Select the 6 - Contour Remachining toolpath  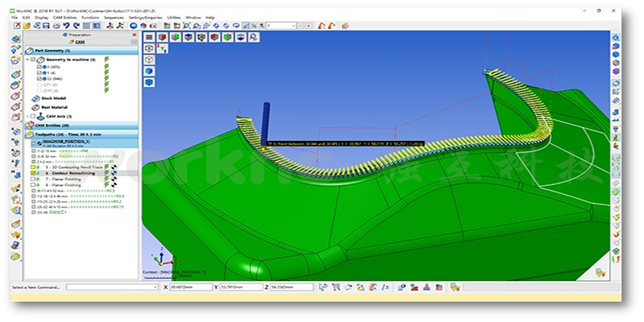coord(70,173)
